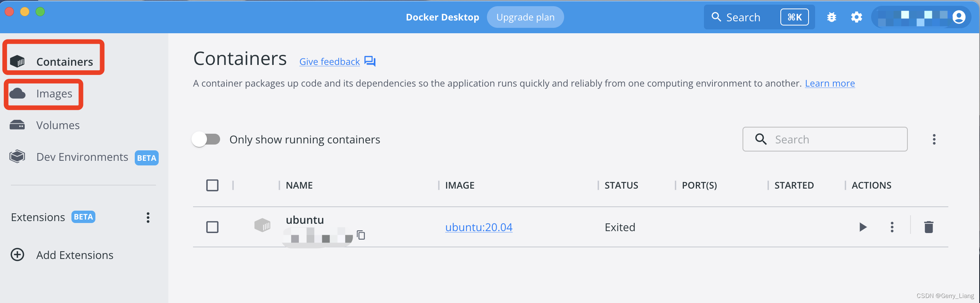The width and height of the screenshot is (980, 303).
Task: Toggle Only show running containers
Action: click(206, 139)
